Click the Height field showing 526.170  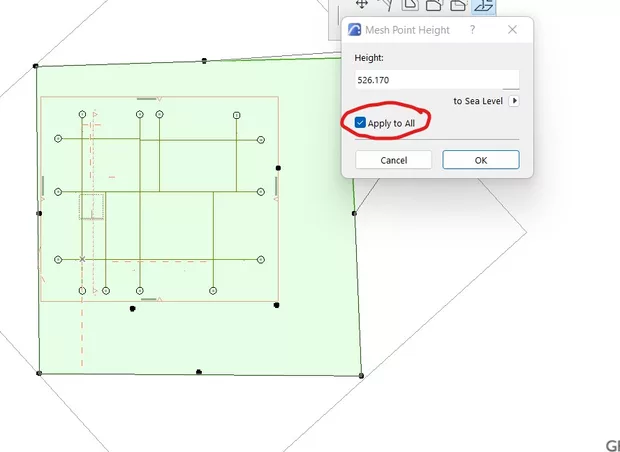tap(437, 80)
